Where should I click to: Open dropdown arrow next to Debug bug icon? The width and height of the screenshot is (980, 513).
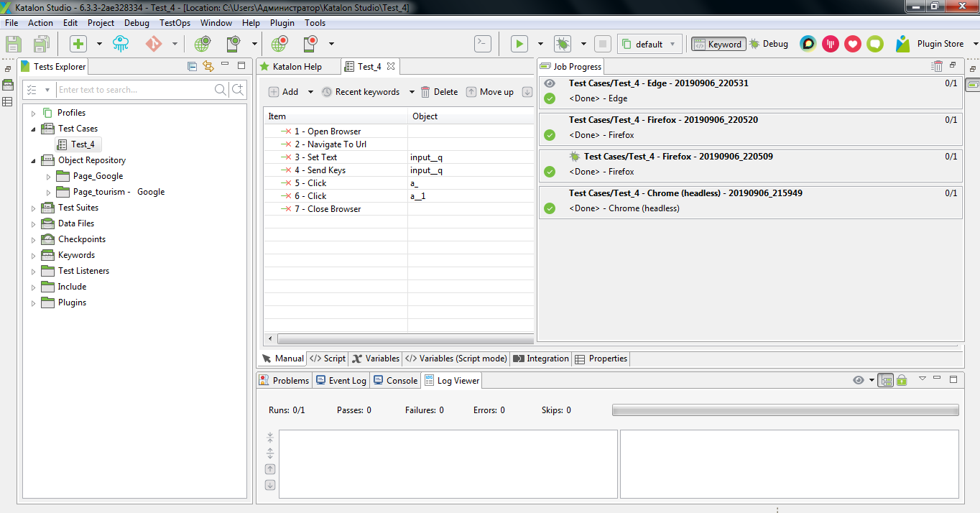(583, 44)
